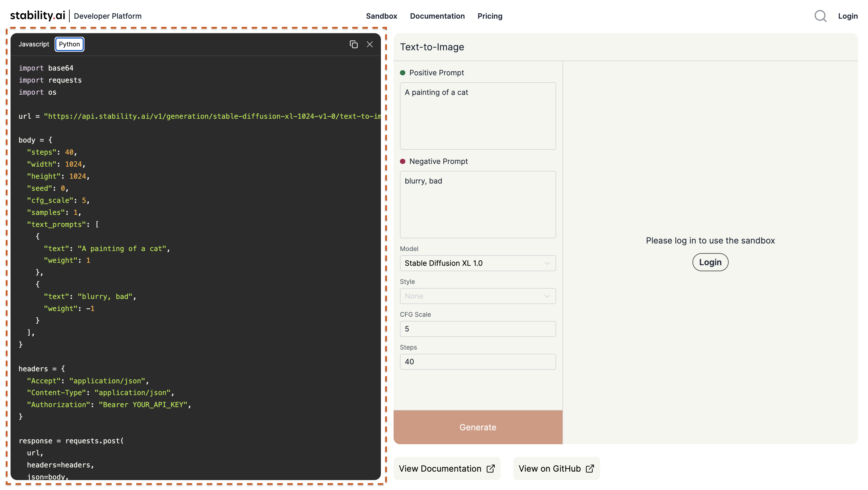Click the positive prompt green indicator icon

tap(402, 73)
